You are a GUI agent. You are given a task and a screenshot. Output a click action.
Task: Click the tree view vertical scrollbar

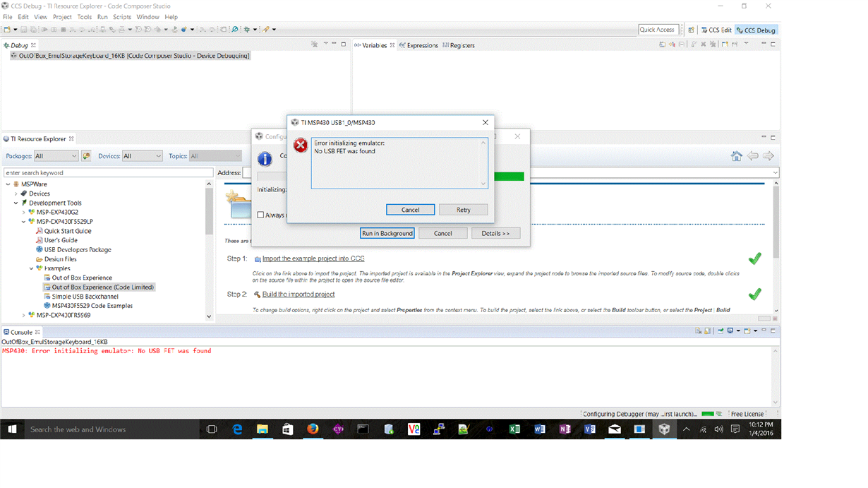(x=209, y=251)
